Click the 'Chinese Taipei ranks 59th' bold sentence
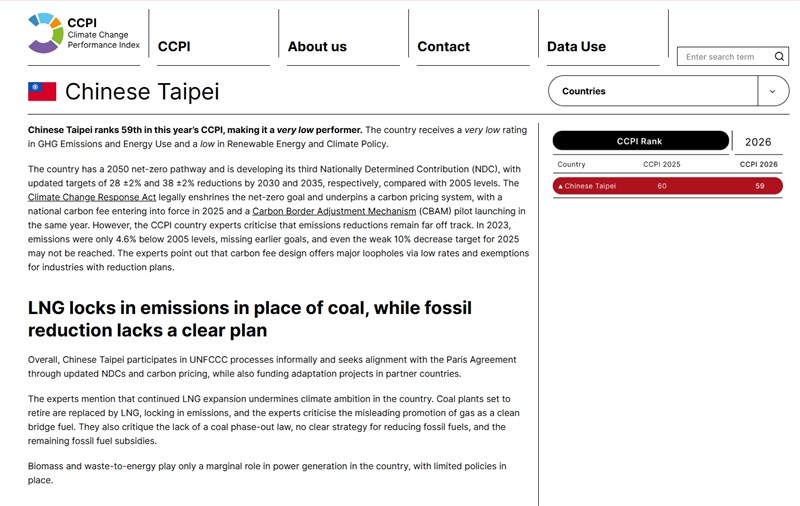Image resolution: width=800 pixels, height=506 pixels. click(x=195, y=130)
